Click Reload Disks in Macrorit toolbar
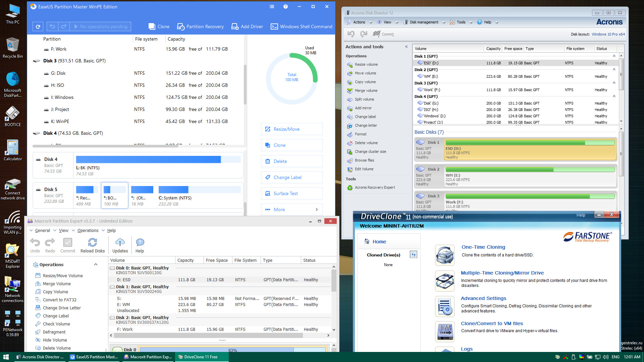The width and height of the screenshot is (644, 362). pyautogui.click(x=92, y=245)
